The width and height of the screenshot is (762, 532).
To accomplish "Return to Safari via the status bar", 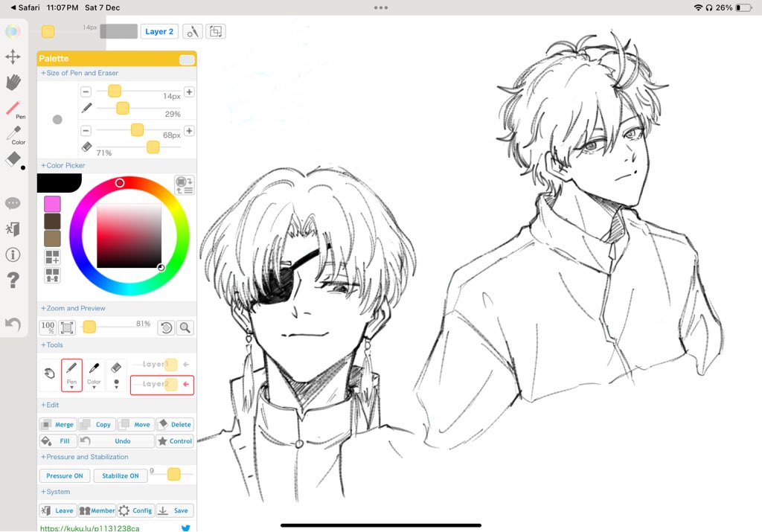I will pos(25,7).
